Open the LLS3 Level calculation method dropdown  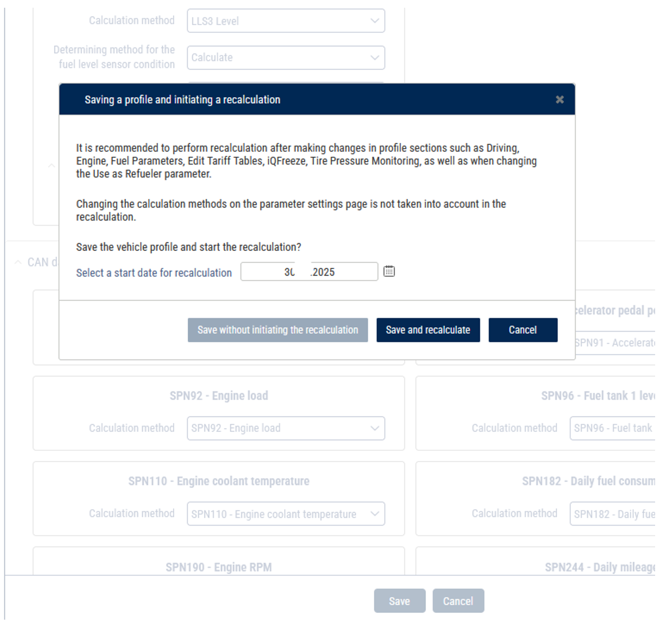[x=286, y=21]
